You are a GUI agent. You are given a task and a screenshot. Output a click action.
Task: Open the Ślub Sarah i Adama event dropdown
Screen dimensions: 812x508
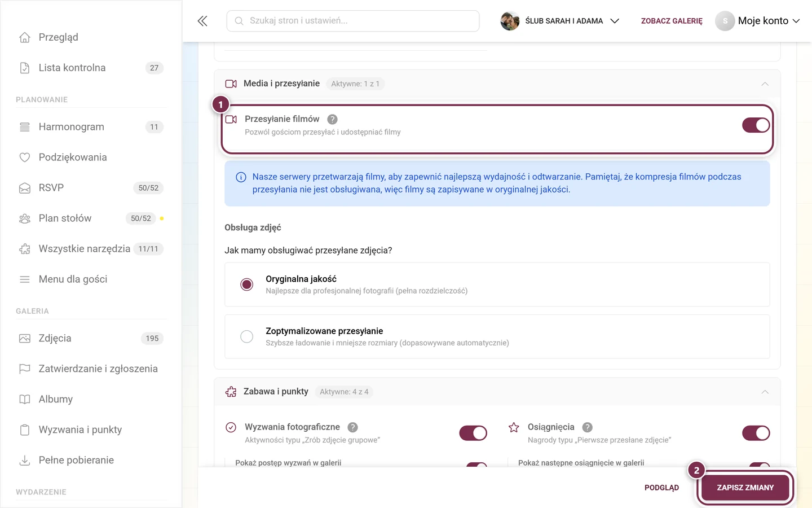click(x=560, y=21)
